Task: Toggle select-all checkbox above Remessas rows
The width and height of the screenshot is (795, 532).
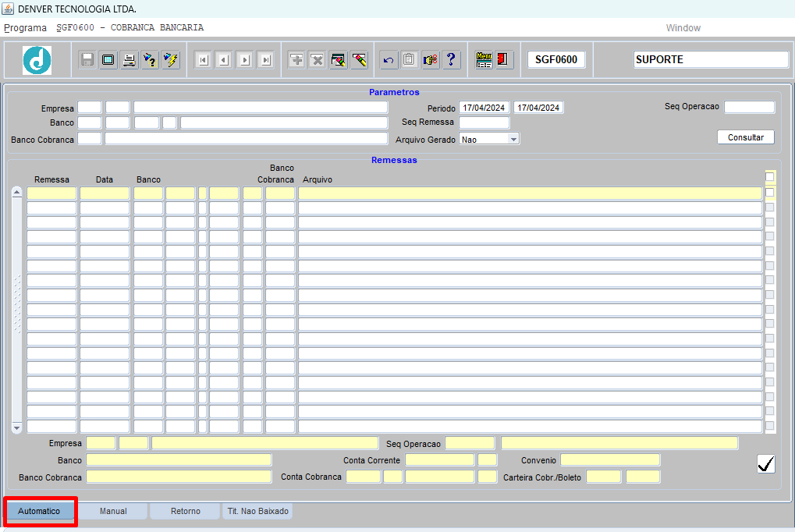Action: click(x=770, y=177)
